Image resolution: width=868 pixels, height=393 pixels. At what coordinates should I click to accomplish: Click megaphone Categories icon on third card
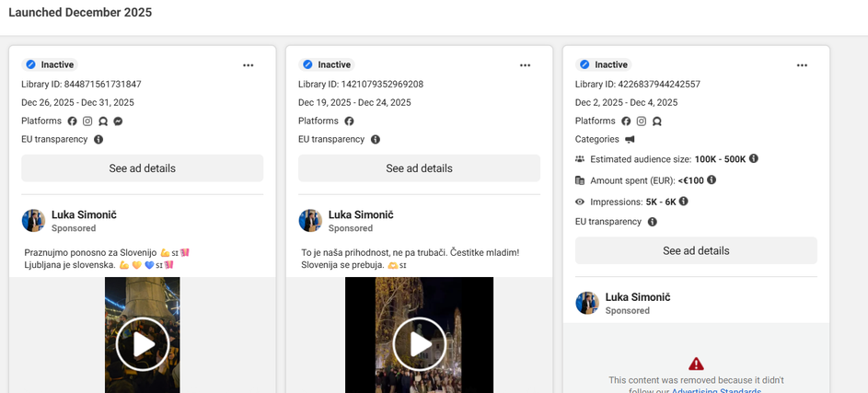(630, 140)
